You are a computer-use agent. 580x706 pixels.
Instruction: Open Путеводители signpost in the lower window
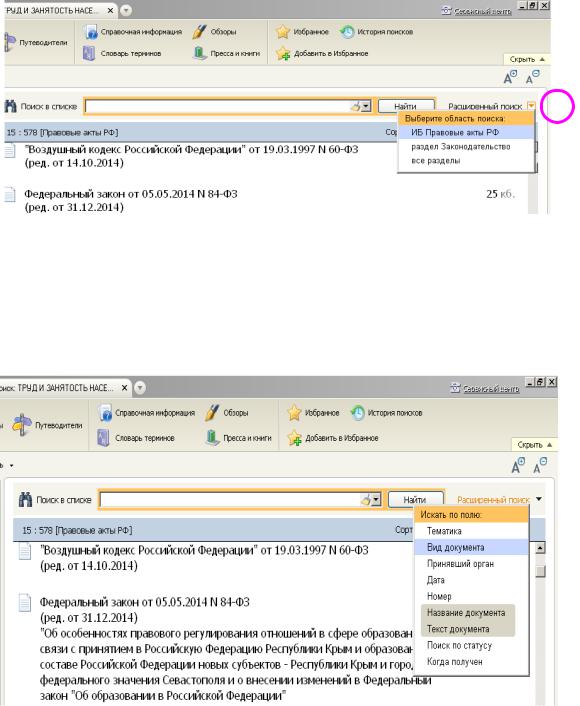pyautogui.click(x=22, y=425)
